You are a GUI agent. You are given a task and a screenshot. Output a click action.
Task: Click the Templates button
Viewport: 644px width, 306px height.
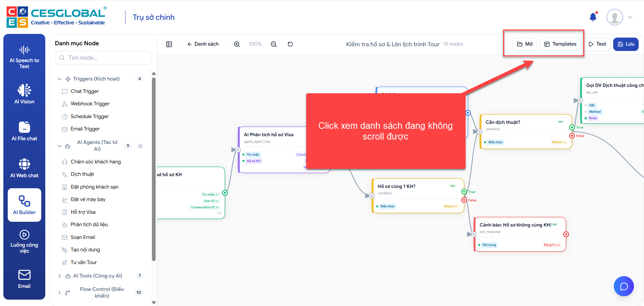tap(560, 44)
